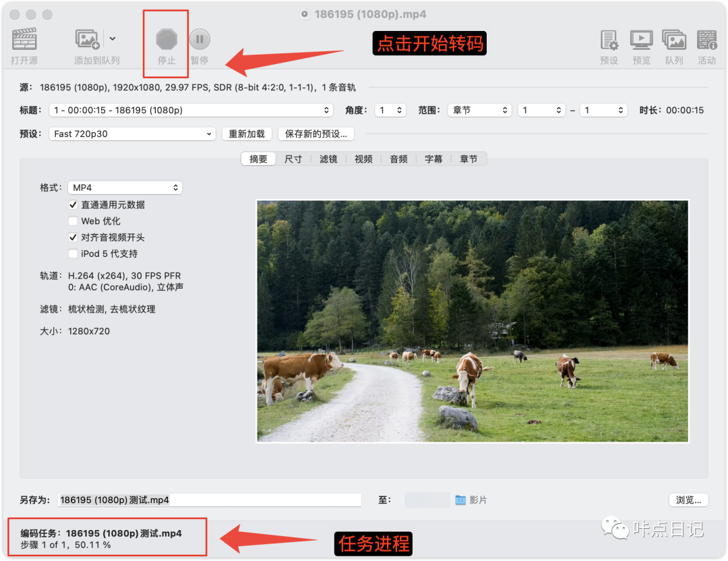The image size is (728, 561).
Task: Open the Preview (预览) window icon
Action: [x=641, y=40]
